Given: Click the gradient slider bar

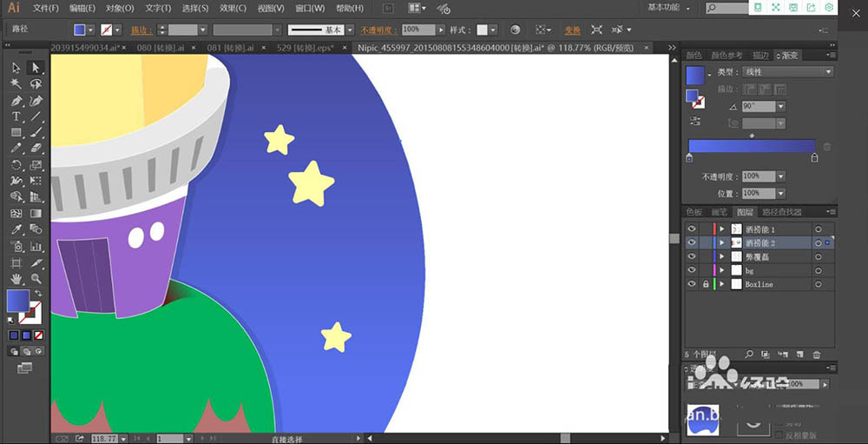Looking at the screenshot, I should [x=752, y=146].
